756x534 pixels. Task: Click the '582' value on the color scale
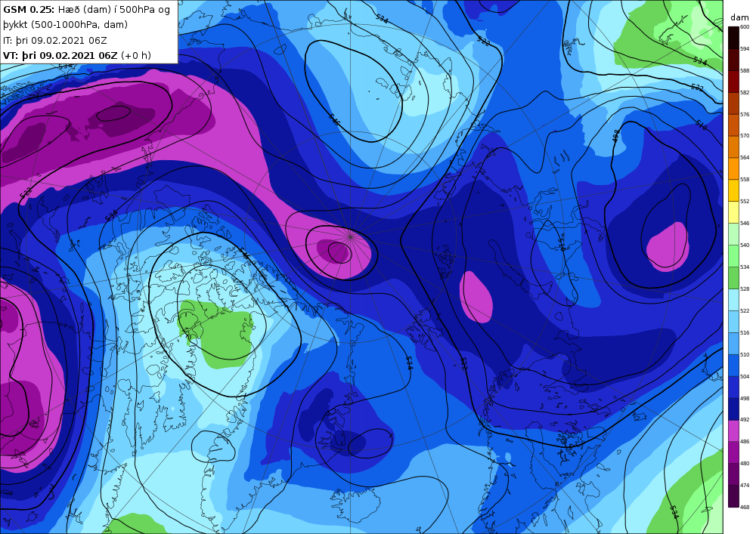point(745,92)
